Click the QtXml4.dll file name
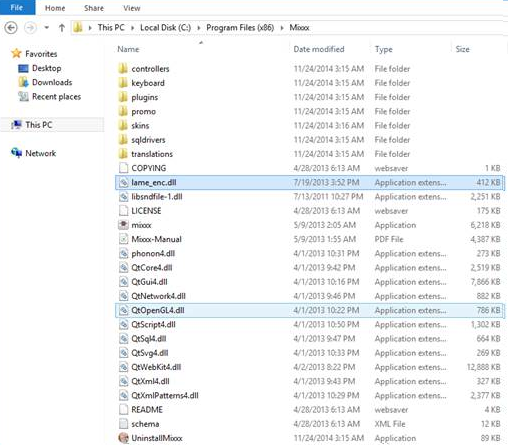 [x=150, y=381]
